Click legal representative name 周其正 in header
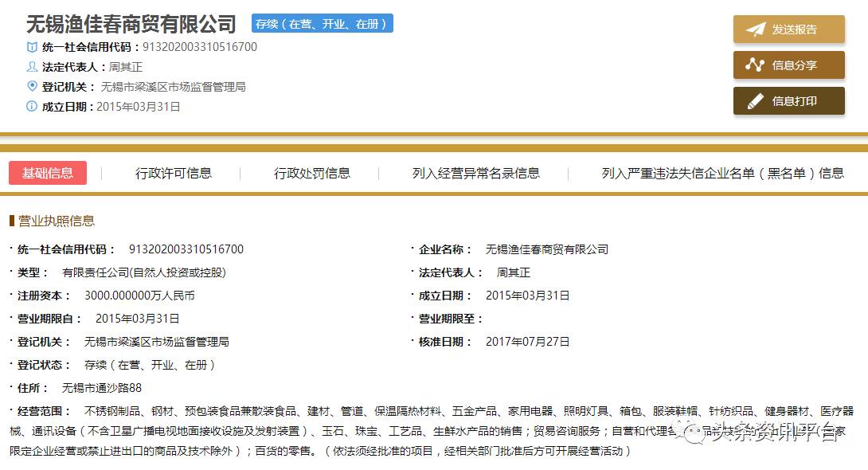 click(x=126, y=67)
